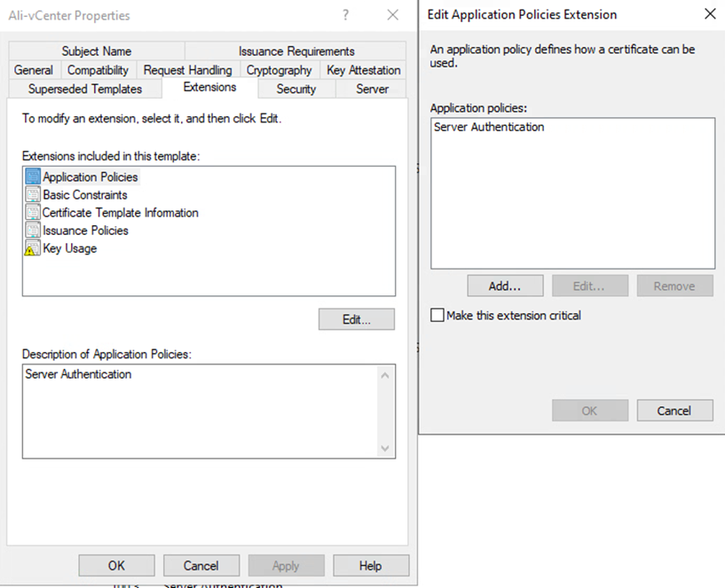Click Edit... button below extensions list
Screen dimensions: 725x588
point(356,319)
